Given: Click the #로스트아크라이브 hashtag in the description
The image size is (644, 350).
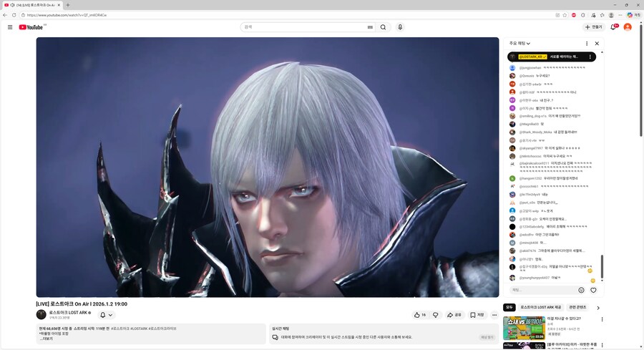Looking at the screenshot, I should (162, 329).
